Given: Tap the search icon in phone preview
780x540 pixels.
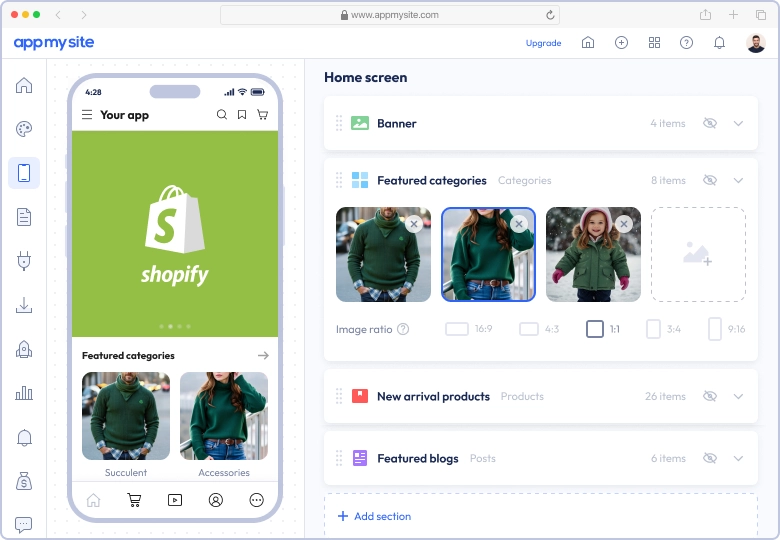Looking at the screenshot, I should (x=222, y=115).
